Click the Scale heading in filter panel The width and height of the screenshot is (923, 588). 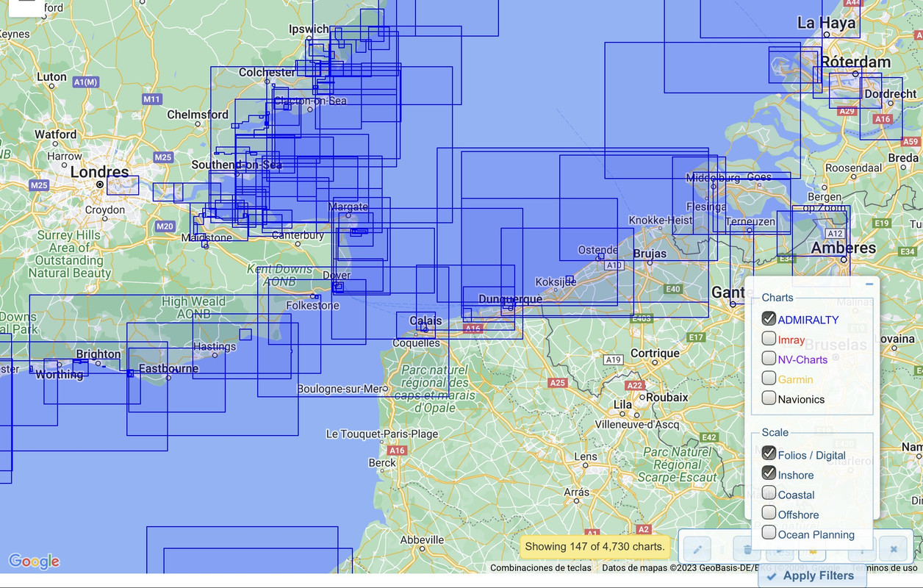(775, 432)
